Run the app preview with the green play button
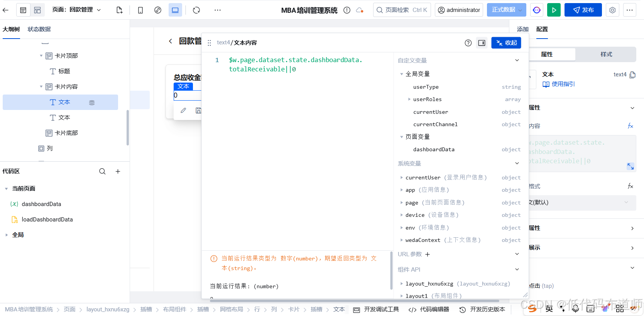The width and height of the screenshot is (644, 316). coord(554,10)
